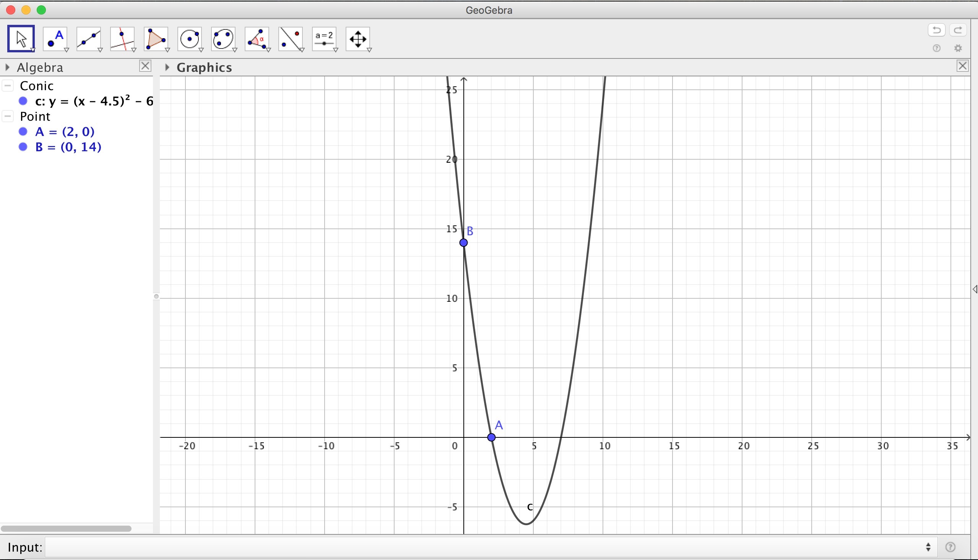Select the Ellipse conic tool
The height and width of the screenshot is (560, 978).
pyautogui.click(x=223, y=39)
